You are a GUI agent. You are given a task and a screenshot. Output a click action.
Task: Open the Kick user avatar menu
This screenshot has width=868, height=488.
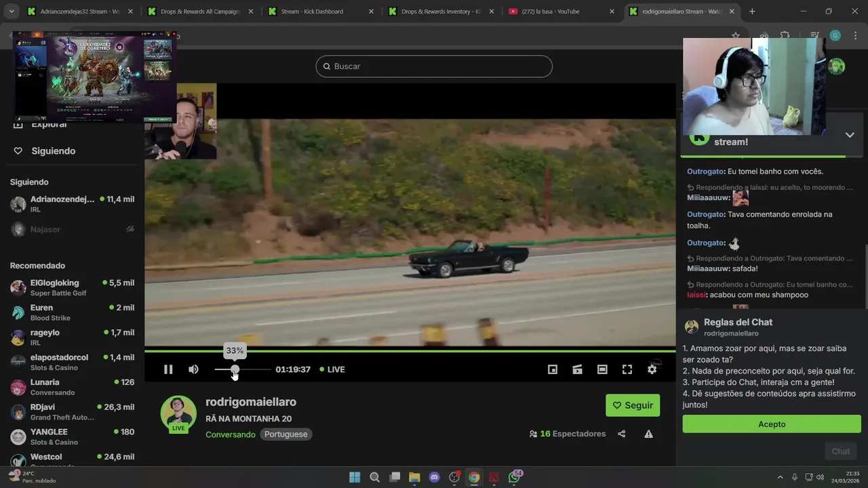pyautogui.click(x=837, y=66)
